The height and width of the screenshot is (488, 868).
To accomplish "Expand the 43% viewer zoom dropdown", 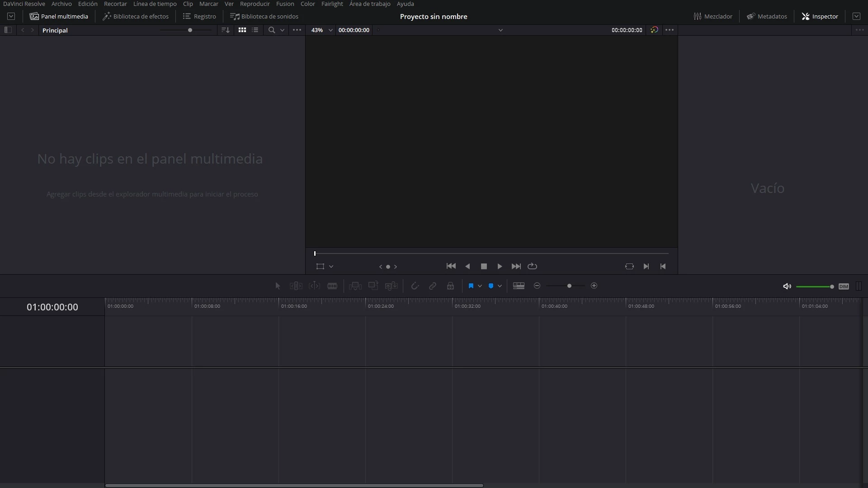I will coord(330,30).
